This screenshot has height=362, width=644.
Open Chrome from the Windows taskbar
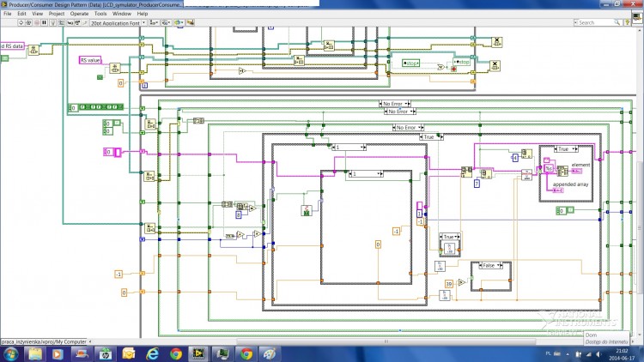tap(176, 353)
